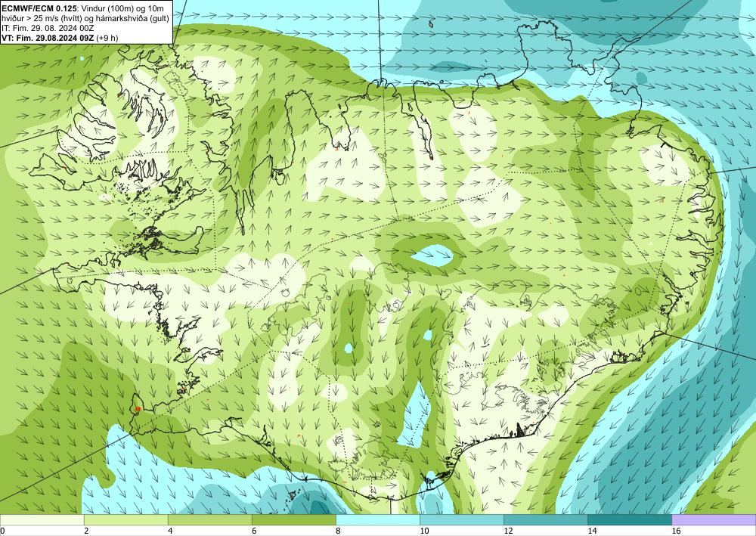This screenshot has width=756, height=536.
Task: Click the light green 2–4 legend swatch
Action: coord(125,520)
